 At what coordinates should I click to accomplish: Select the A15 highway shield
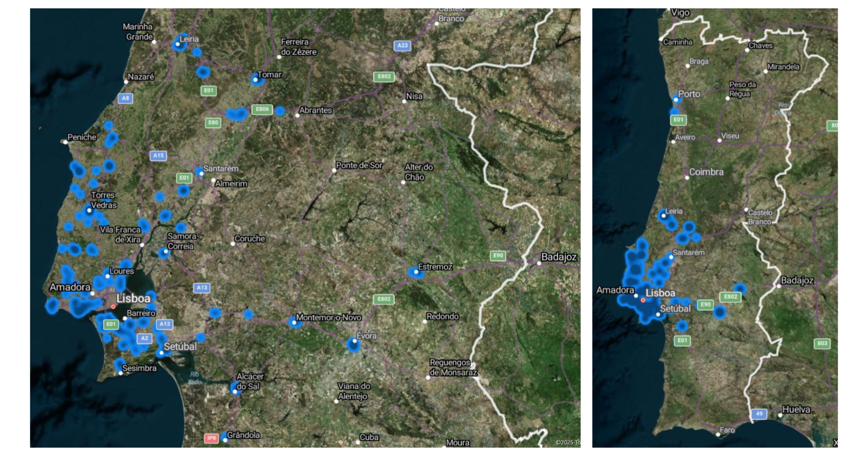[x=158, y=156]
